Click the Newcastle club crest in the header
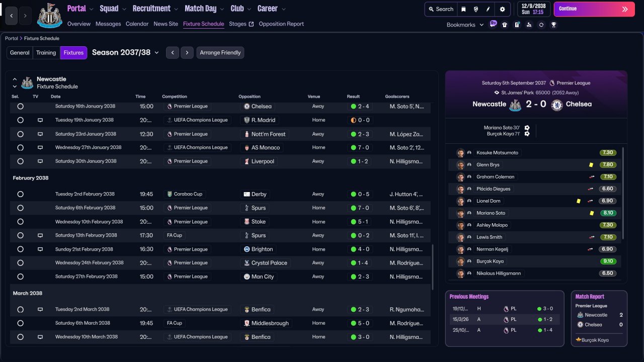The height and width of the screenshot is (362, 644). coord(49,16)
